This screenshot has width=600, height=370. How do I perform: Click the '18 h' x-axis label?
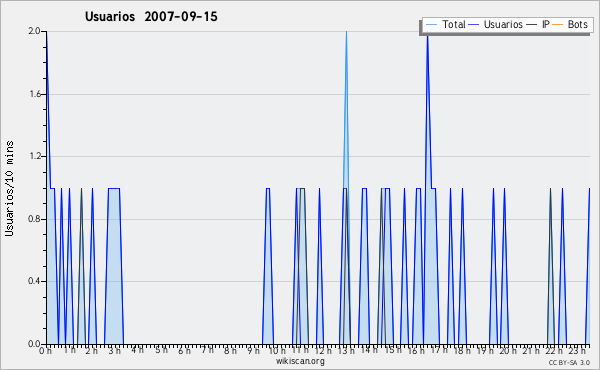click(462, 350)
